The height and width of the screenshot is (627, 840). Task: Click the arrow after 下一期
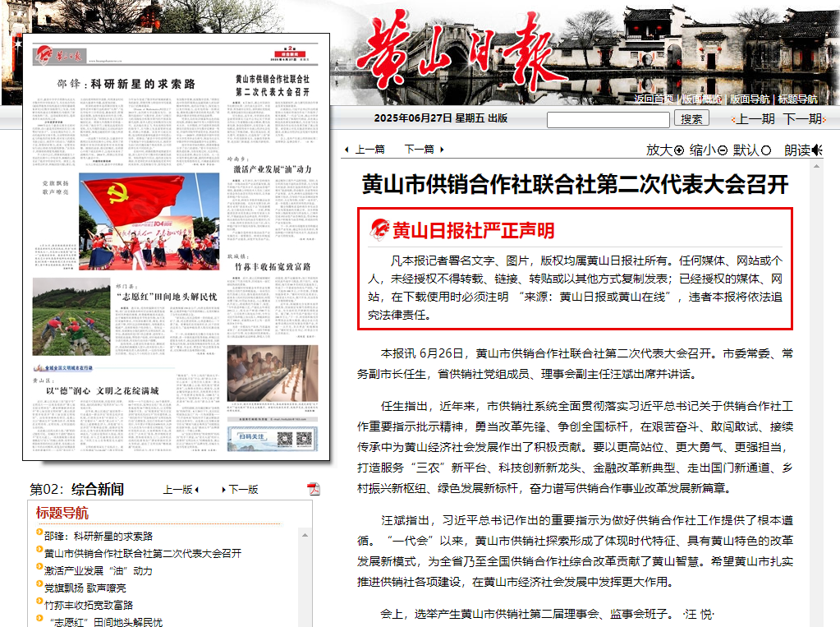[x=824, y=120]
